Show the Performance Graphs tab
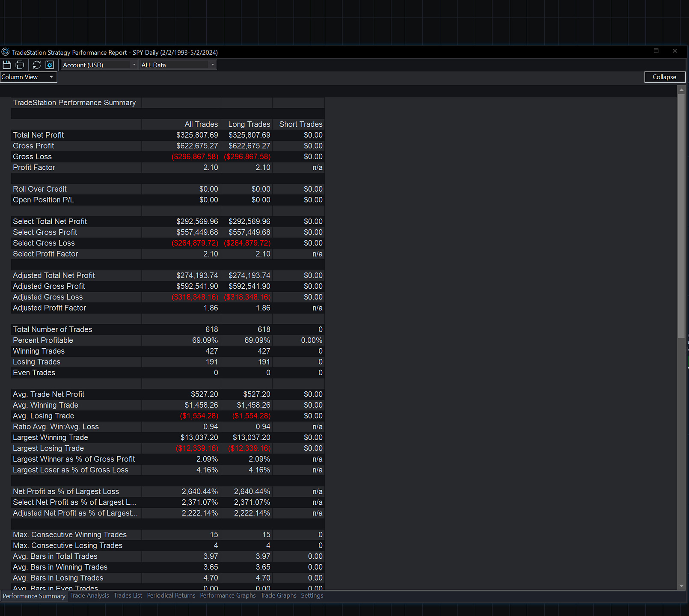 coord(228,595)
